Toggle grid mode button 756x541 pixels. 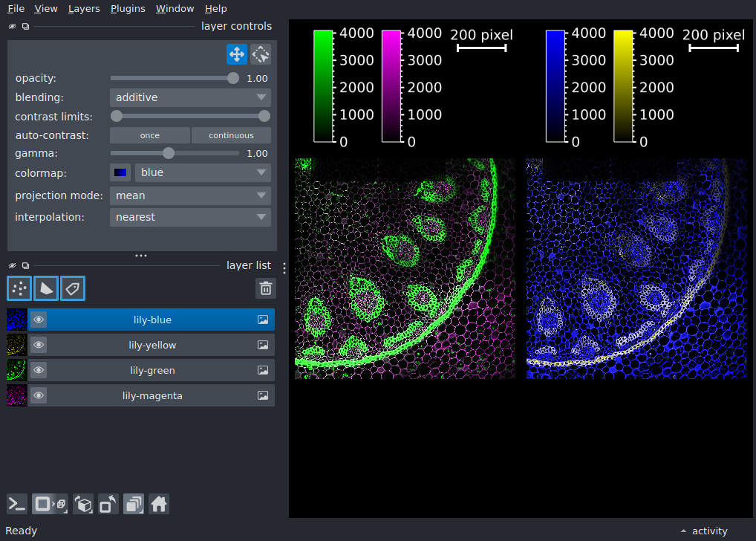(x=134, y=505)
